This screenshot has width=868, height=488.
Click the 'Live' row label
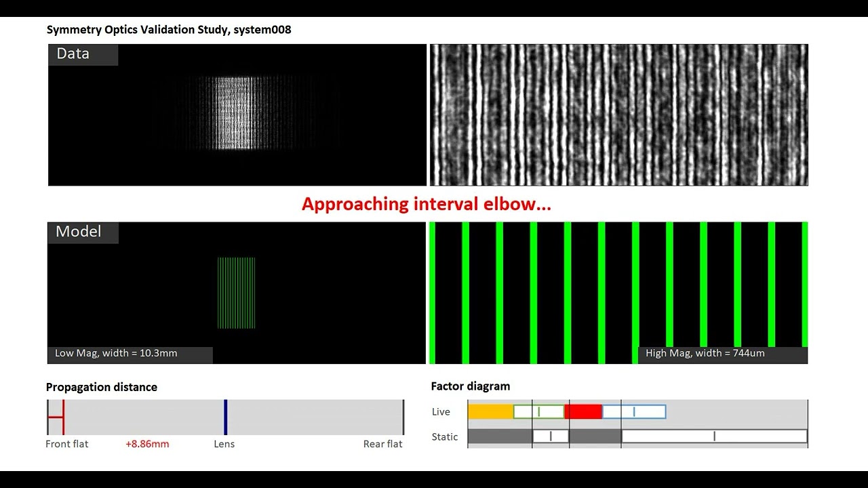(441, 412)
